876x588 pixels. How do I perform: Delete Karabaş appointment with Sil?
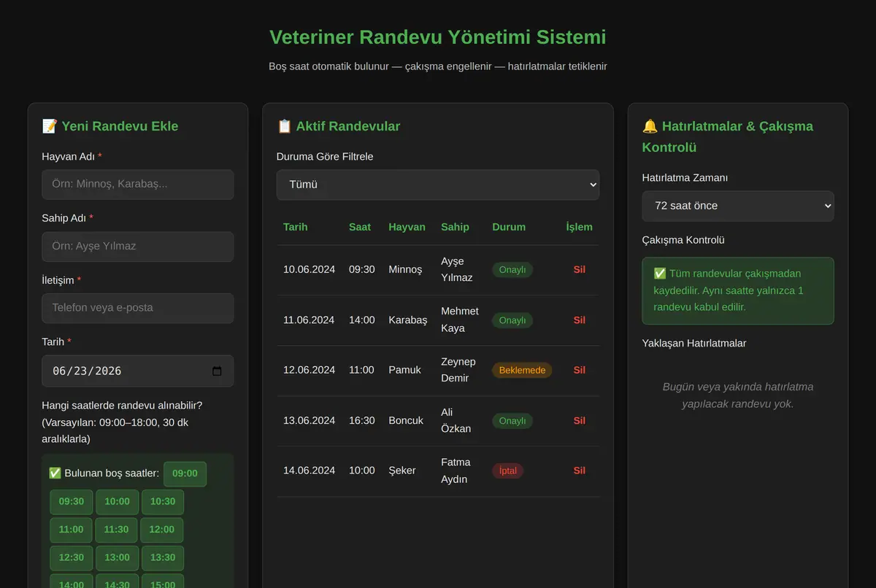tap(580, 320)
